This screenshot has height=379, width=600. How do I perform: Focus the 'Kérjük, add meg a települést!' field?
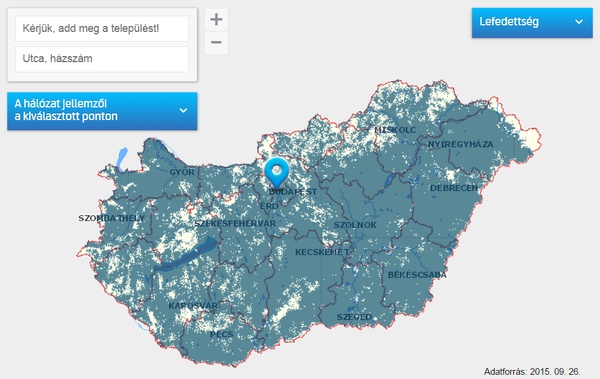coord(102,28)
